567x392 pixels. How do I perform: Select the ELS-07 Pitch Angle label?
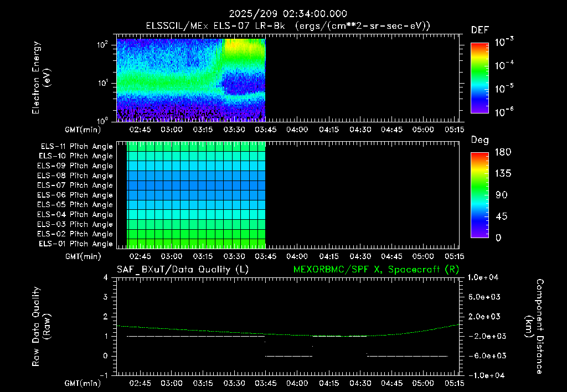[75, 185]
